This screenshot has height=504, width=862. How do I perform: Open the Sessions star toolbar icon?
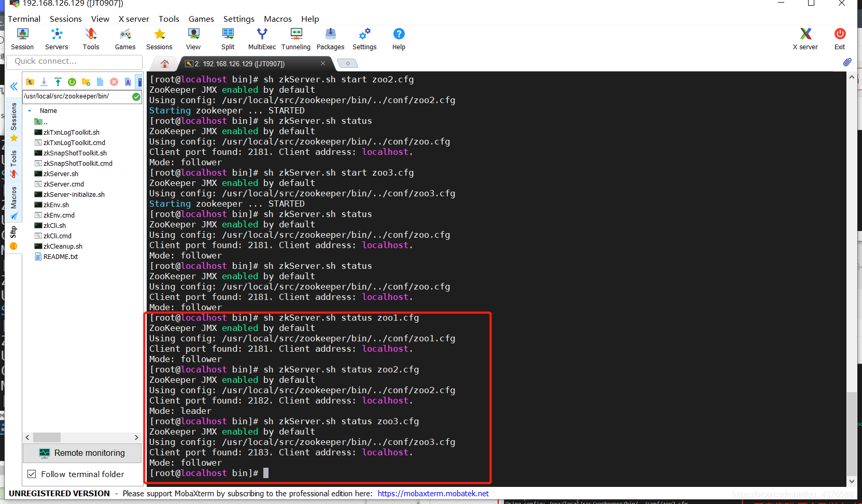(x=159, y=39)
